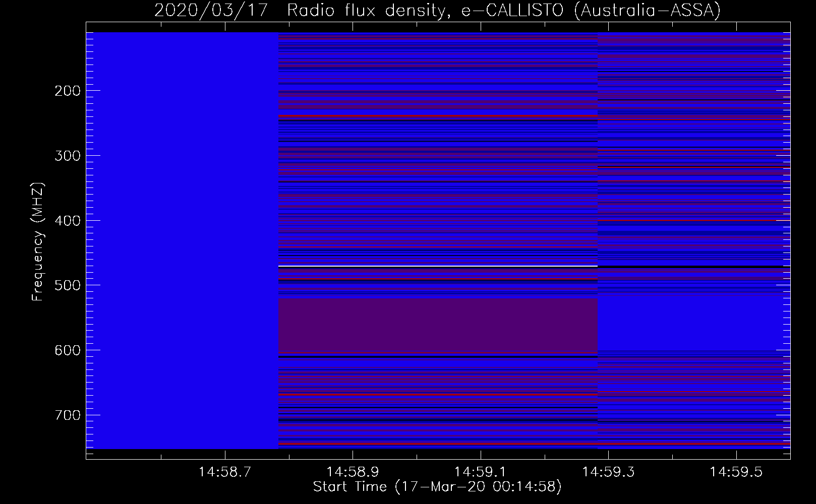816x504 pixels.
Task: Select the 700 frequency tick label
Action: 67,415
